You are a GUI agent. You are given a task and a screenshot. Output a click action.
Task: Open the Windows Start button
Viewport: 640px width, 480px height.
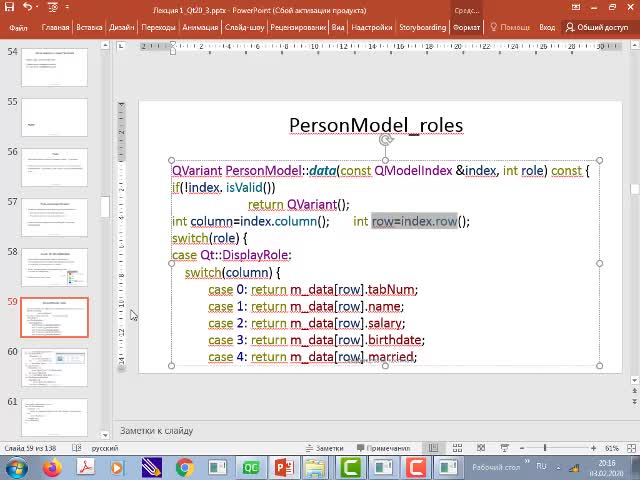point(16,468)
